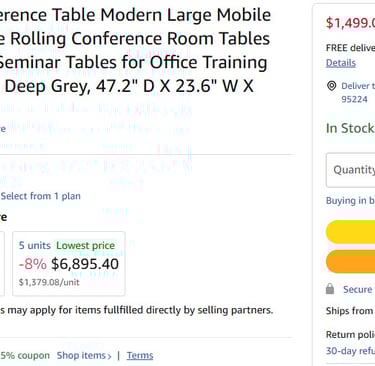The width and height of the screenshot is (375, 366).
Task: Click the Secure transaction link
Action: click(359, 289)
